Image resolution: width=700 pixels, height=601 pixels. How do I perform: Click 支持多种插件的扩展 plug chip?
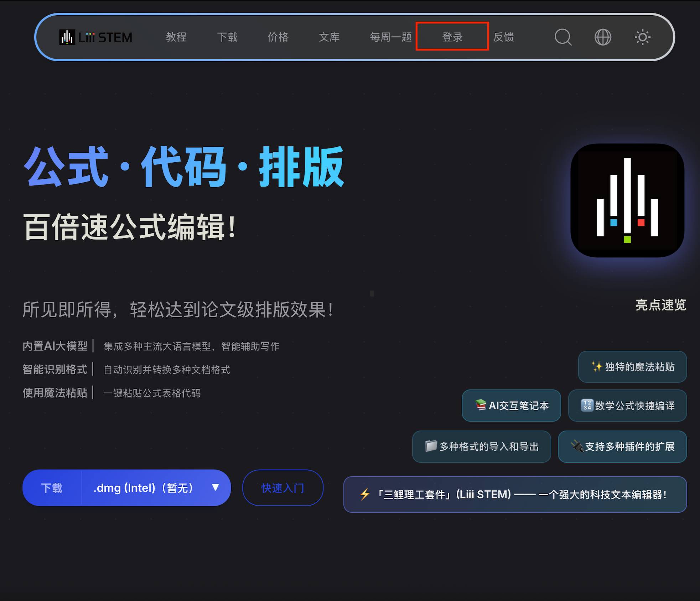tap(622, 446)
